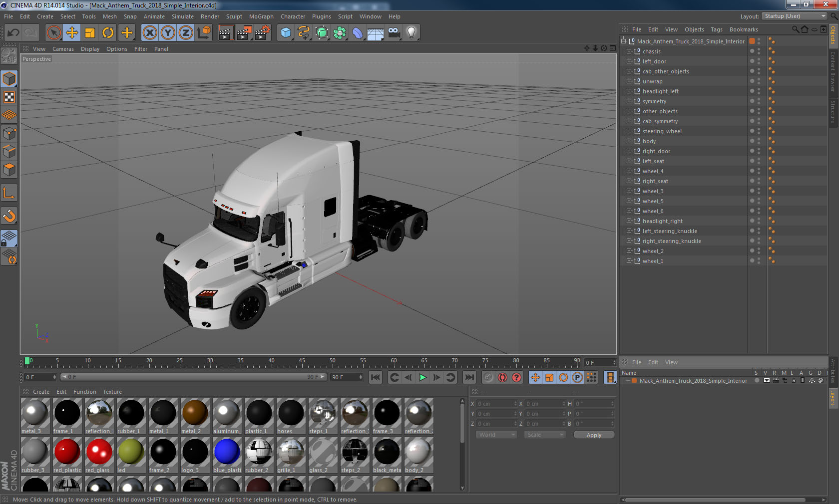The image size is (839, 504).
Task: Select the Live Selection tool
Action: pos(53,33)
